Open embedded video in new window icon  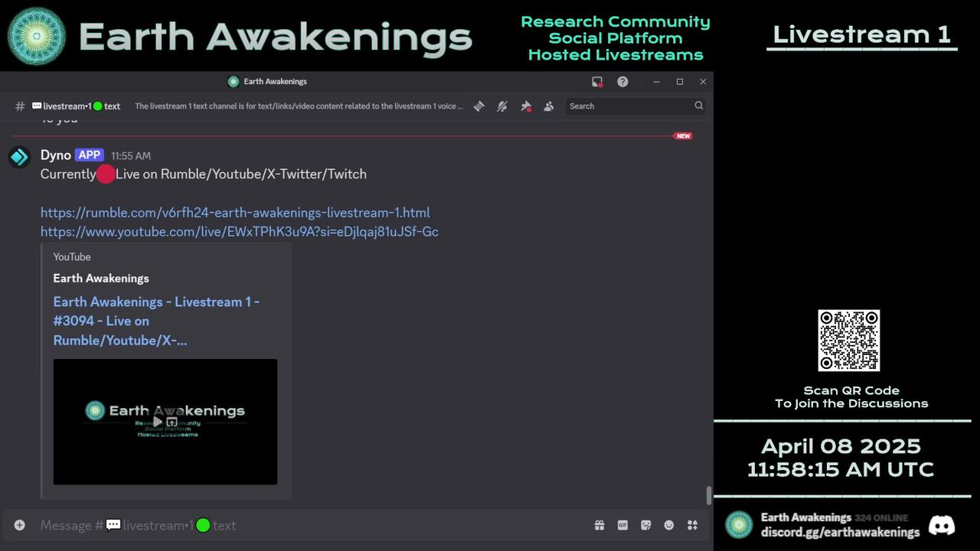172,422
